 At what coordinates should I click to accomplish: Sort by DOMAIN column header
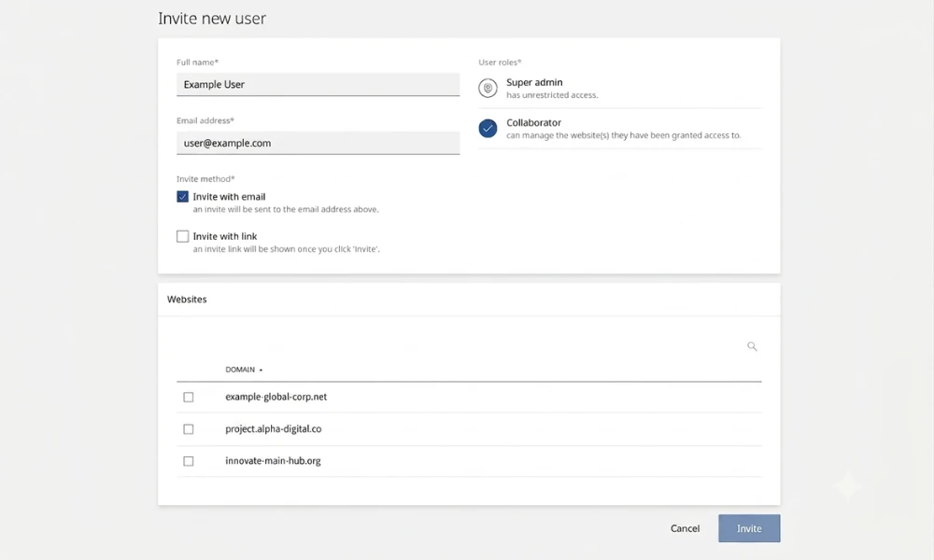click(244, 370)
